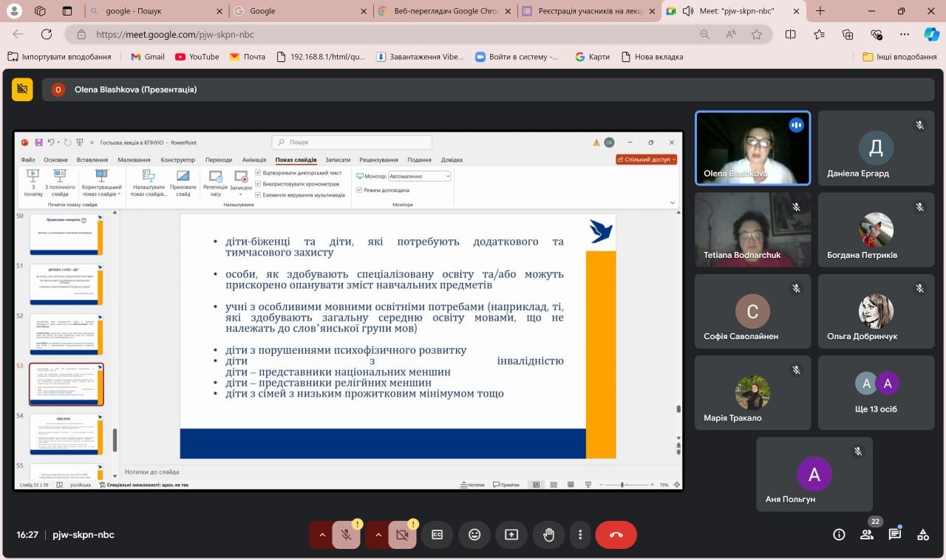Click the 'Спільний доступ' button
This screenshot has height=560, width=946.
(646, 159)
